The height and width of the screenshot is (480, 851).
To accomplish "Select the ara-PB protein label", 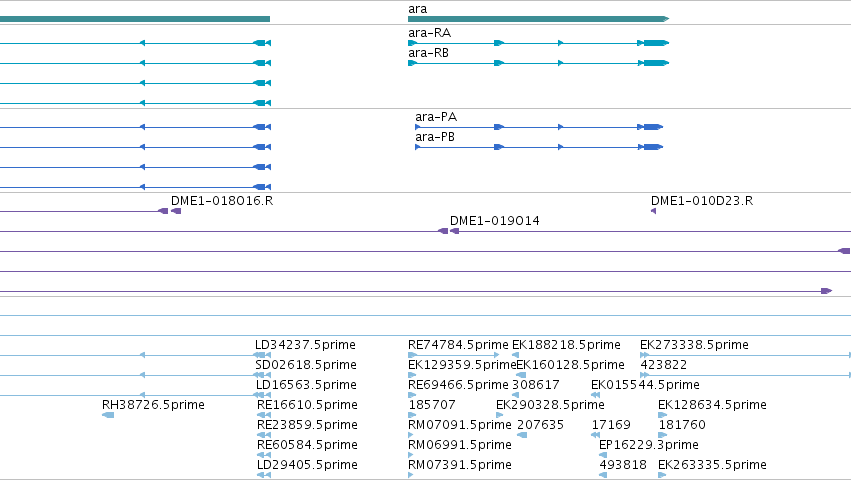I will pyautogui.click(x=435, y=137).
